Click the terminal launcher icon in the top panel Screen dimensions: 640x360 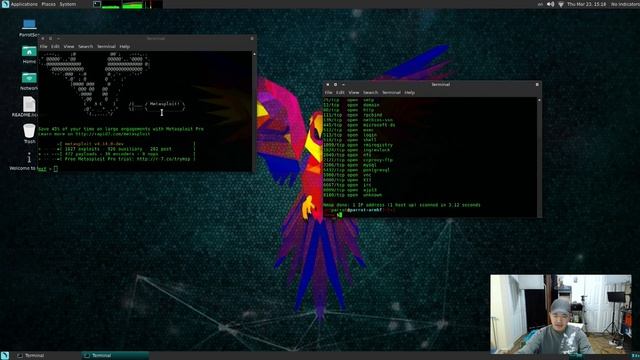(x=97, y=4)
